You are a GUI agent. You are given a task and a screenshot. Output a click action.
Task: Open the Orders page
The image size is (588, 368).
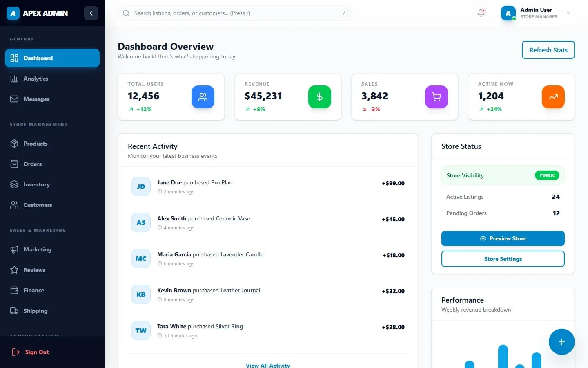tap(52, 164)
